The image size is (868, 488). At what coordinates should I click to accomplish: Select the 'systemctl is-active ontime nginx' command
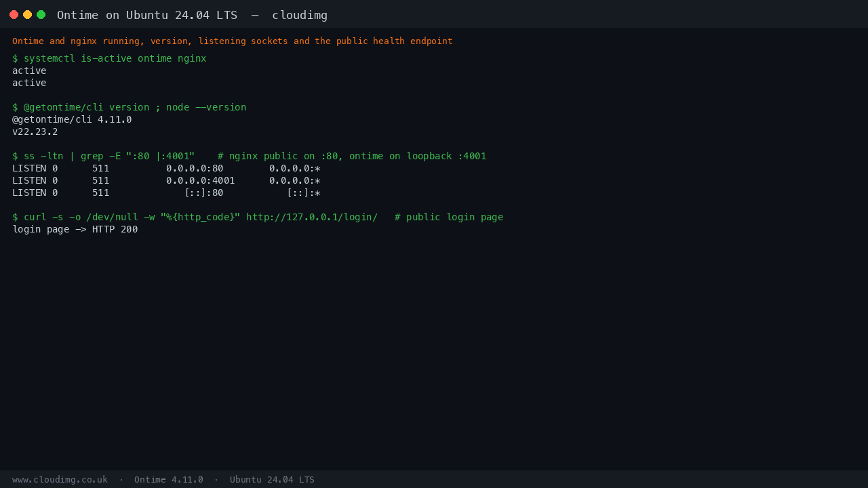[x=109, y=58]
